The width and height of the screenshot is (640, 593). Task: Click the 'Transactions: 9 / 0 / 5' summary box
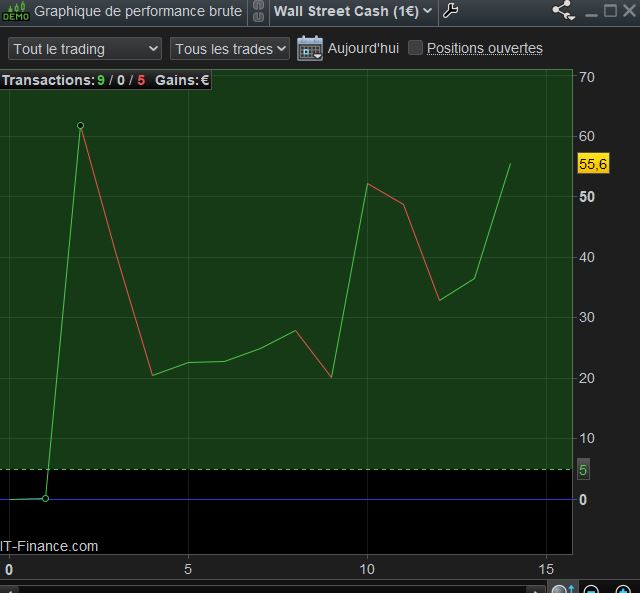tap(106, 80)
